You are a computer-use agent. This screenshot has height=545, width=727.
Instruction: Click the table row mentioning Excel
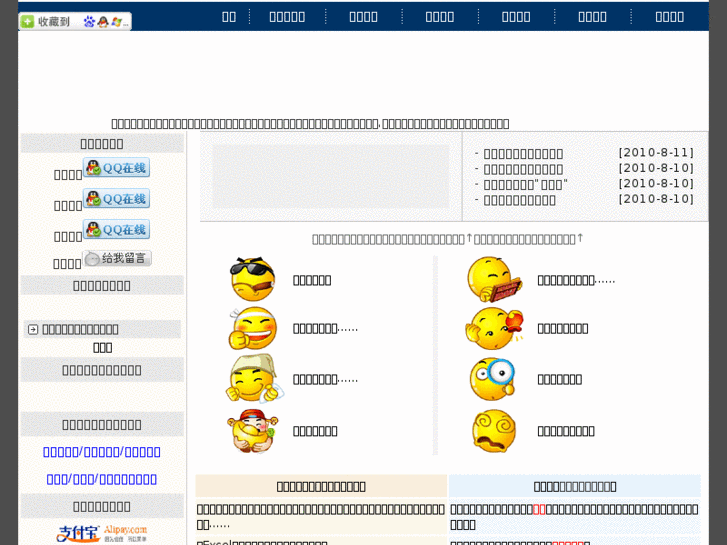(x=321, y=542)
